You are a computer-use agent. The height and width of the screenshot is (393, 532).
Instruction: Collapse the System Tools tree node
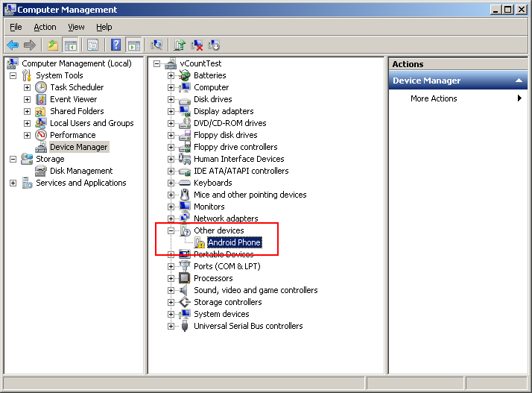pos(13,75)
